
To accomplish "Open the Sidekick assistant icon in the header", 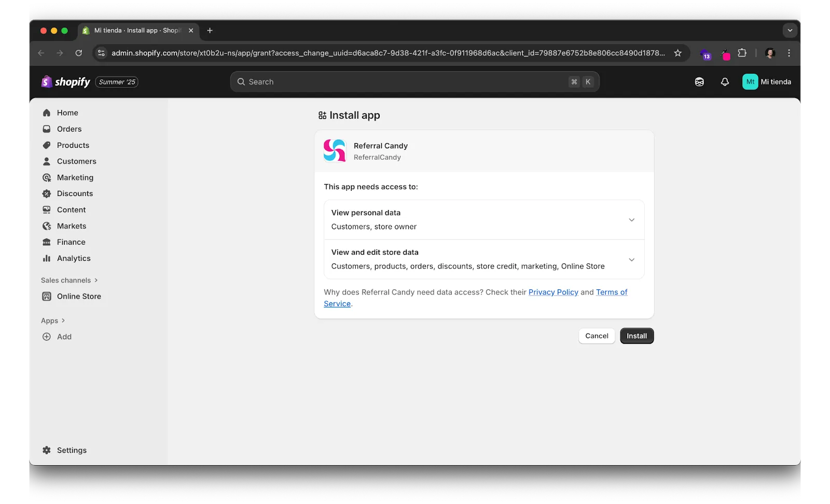I will pos(699,81).
